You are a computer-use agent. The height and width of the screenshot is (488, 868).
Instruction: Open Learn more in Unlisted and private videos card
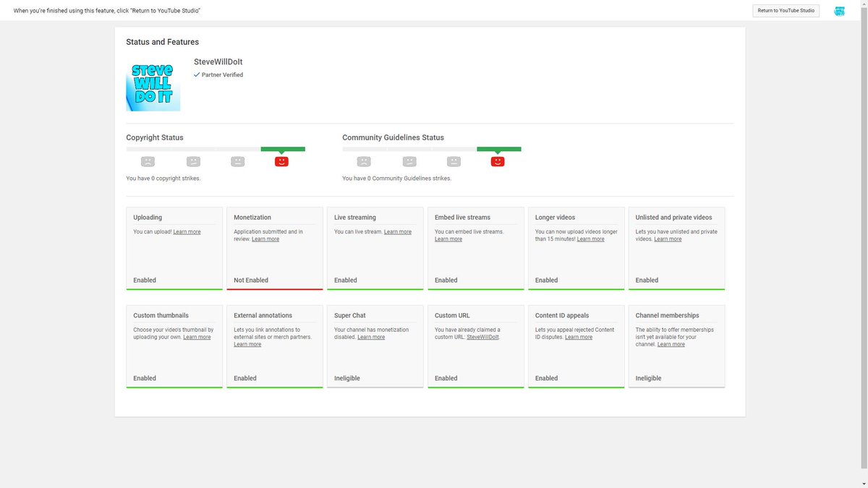pos(668,239)
